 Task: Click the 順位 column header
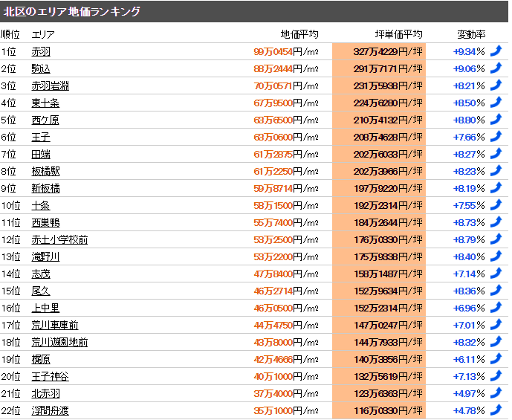click(10, 34)
